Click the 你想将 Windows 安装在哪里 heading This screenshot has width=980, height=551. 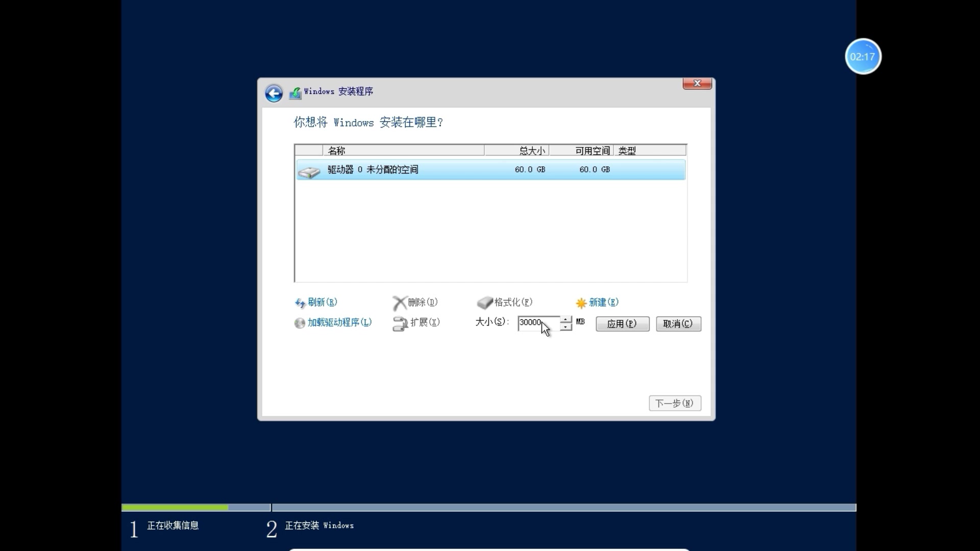click(x=369, y=122)
